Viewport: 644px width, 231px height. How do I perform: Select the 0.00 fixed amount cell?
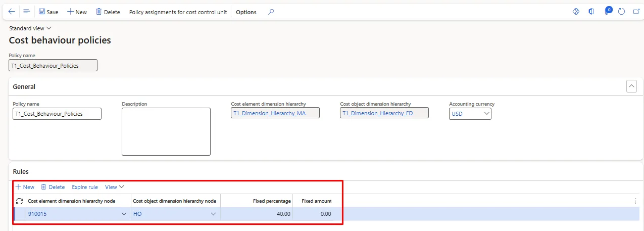[313, 214]
